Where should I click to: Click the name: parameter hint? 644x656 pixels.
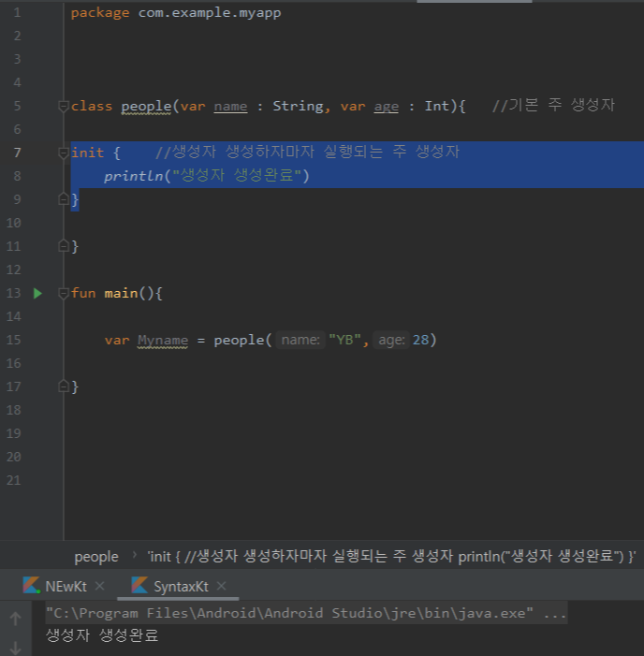click(300, 340)
